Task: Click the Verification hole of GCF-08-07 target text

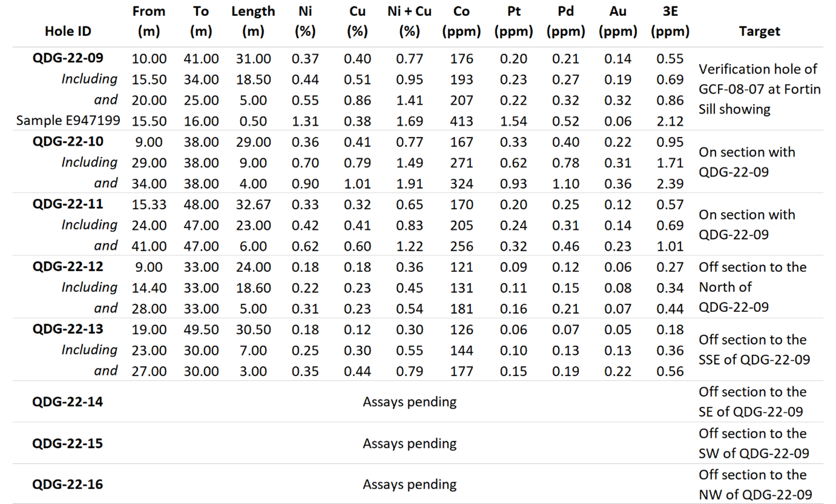Action: pos(759,89)
